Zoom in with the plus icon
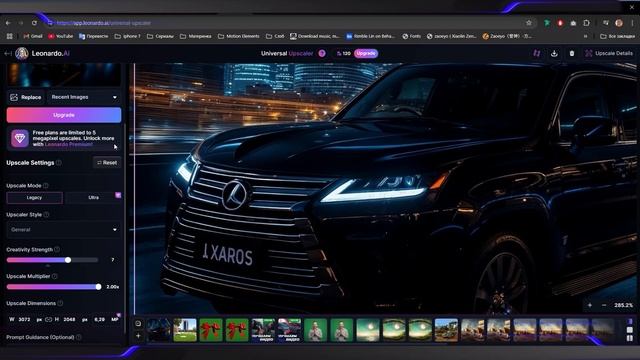640x360 pixels. (590, 305)
